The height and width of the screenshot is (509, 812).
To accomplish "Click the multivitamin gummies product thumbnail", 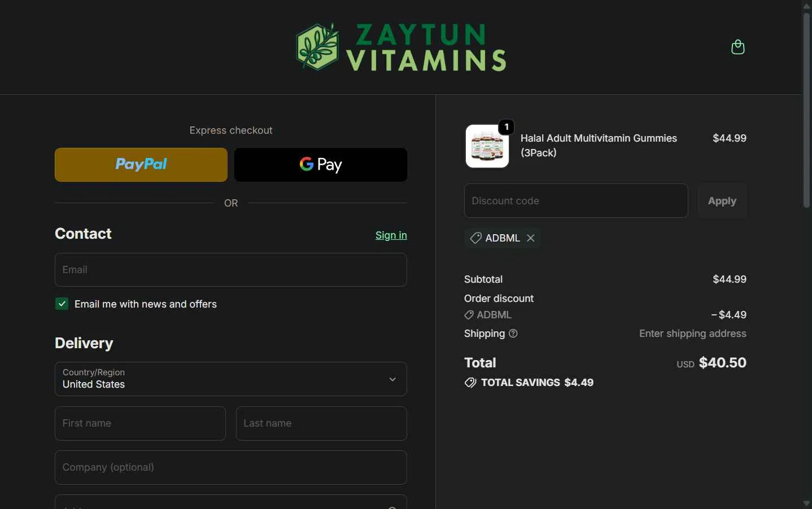I will click(487, 146).
